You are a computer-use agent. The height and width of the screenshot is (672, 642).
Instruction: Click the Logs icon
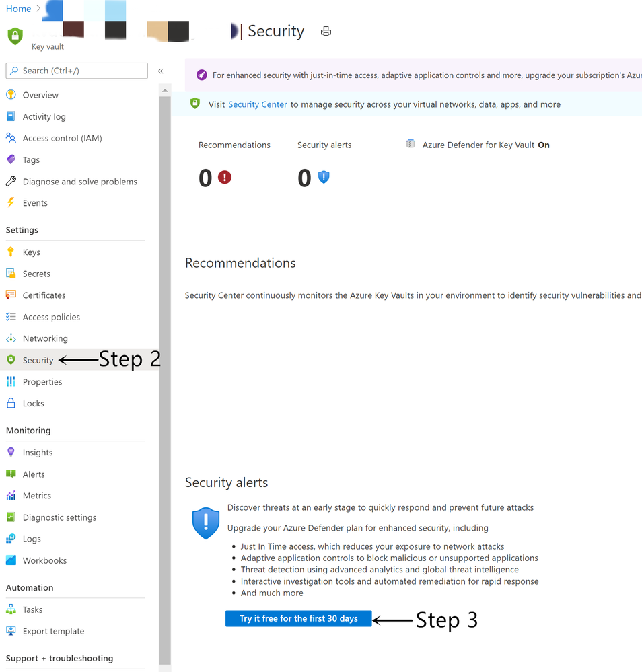point(11,539)
